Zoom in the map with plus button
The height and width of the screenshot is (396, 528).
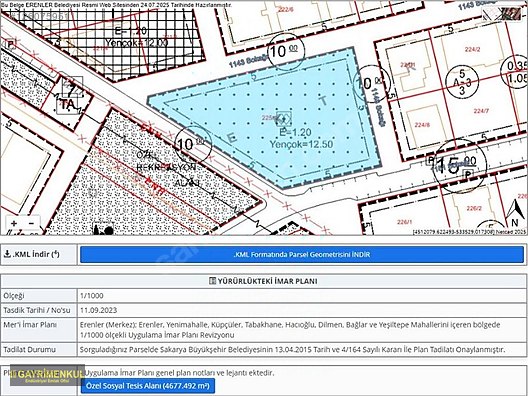tap(14, 223)
